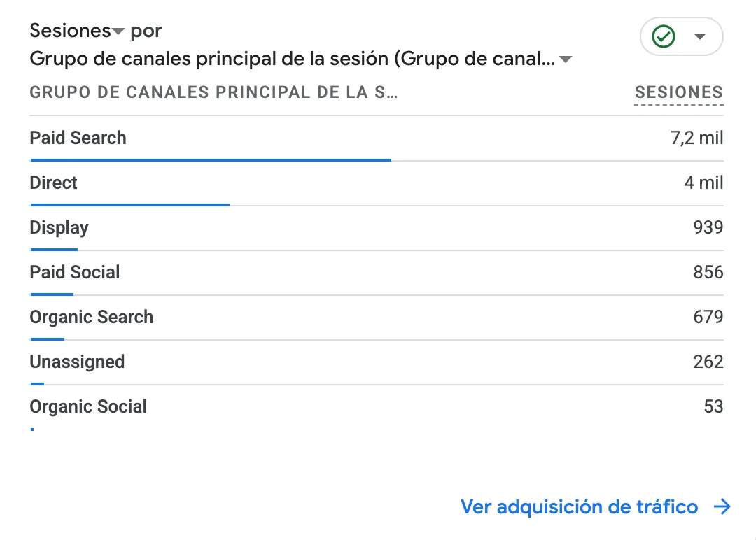
Task: Select the Unassigned channel row
Action: point(377,362)
